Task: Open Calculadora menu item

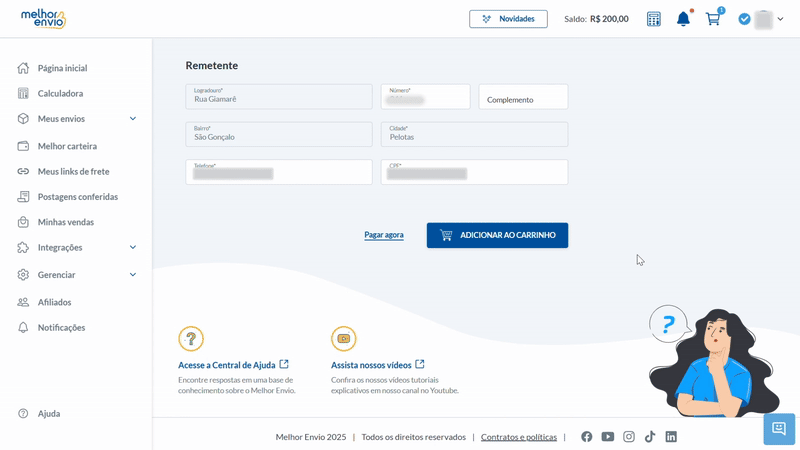Action: tap(60, 93)
